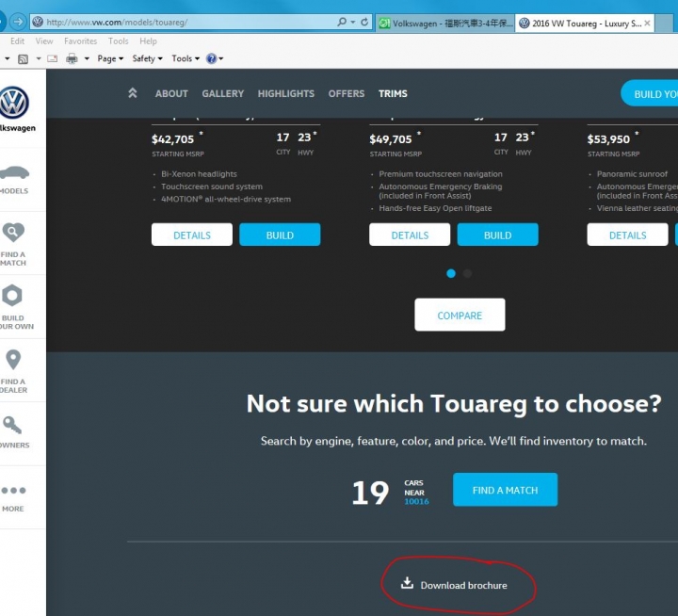
Task: Open Build Your Own nut icon
Action: pos(12,296)
